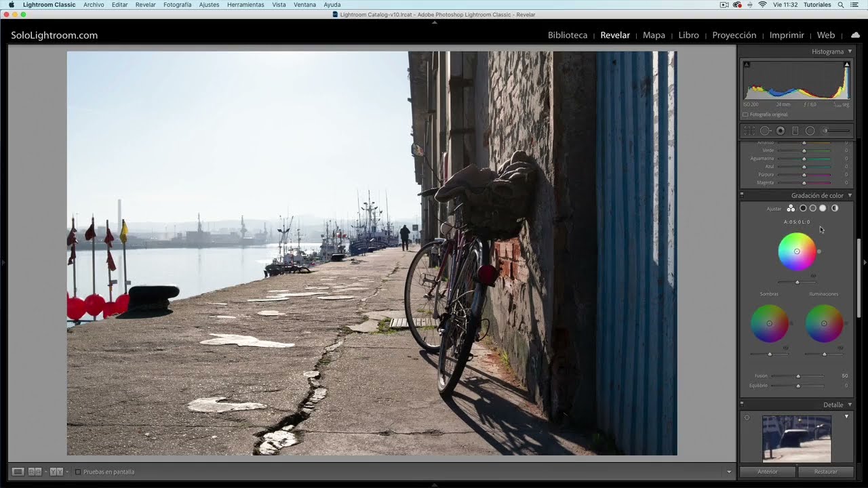Collapse the Histograma panel
The image size is (868, 488).
coord(850,52)
